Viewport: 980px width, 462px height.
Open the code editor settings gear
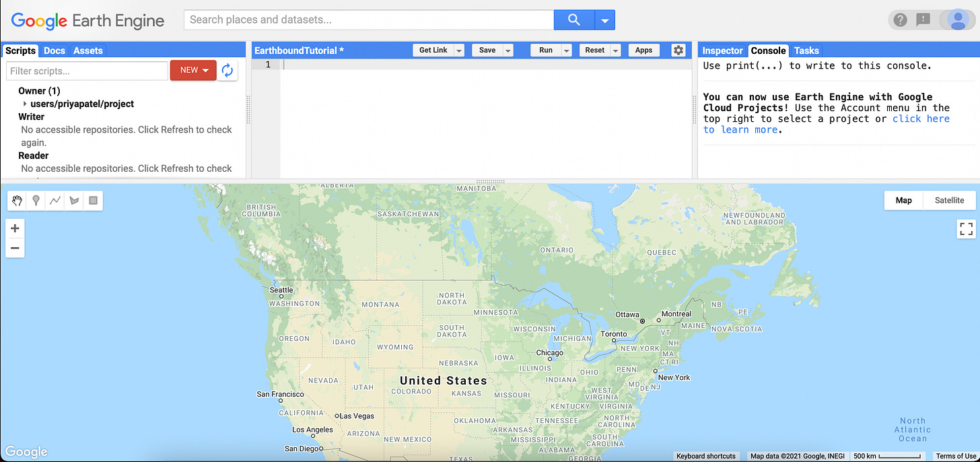tap(678, 51)
